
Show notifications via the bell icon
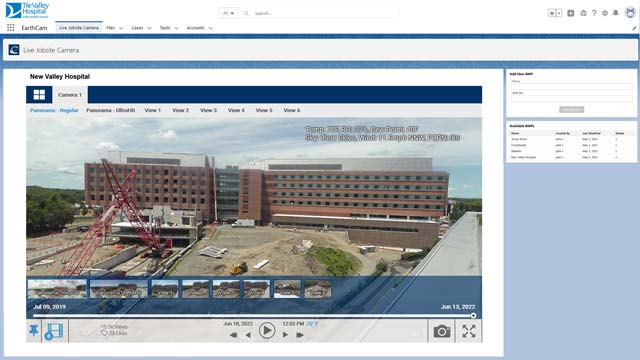click(616, 13)
